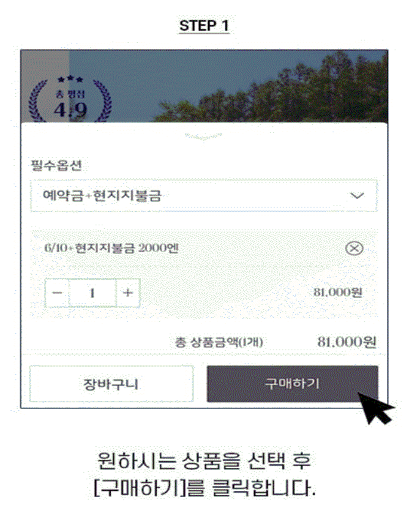
Task: Click the 총 상품금액(1개) label
Action: click(x=219, y=342)
